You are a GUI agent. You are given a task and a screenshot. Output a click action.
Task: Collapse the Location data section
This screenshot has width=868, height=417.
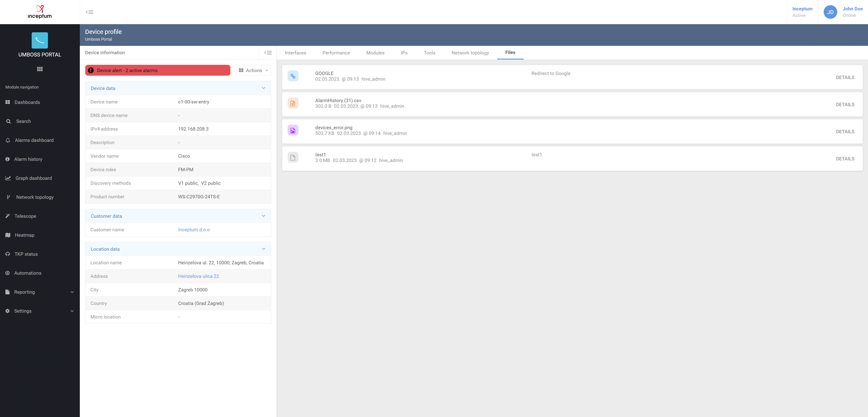[x=263, y=249]
